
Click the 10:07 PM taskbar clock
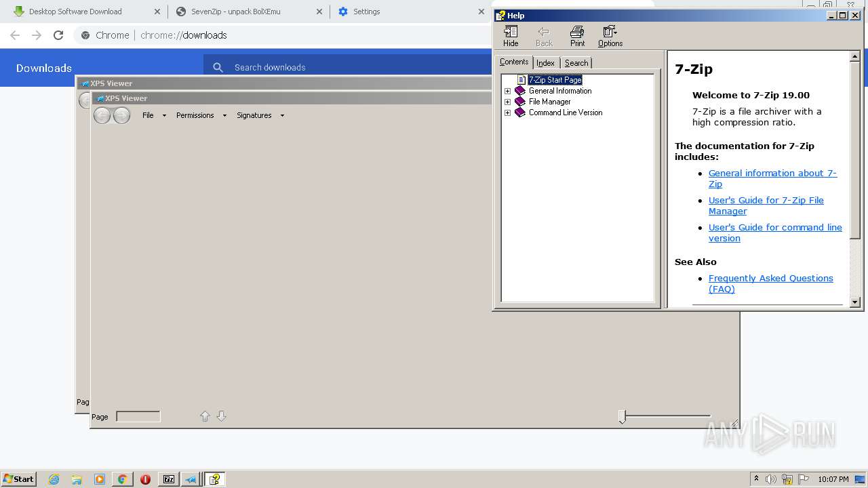pos(833,479)
